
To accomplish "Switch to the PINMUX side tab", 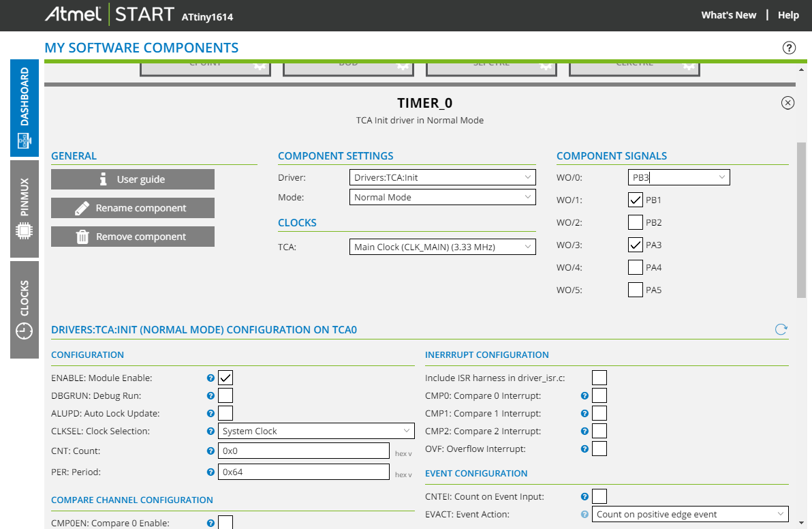I will pyautogui.click(x=25, y=209).
